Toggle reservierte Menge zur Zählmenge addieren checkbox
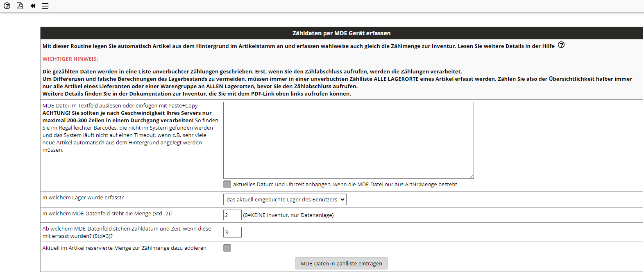 [x=227, y=248]
